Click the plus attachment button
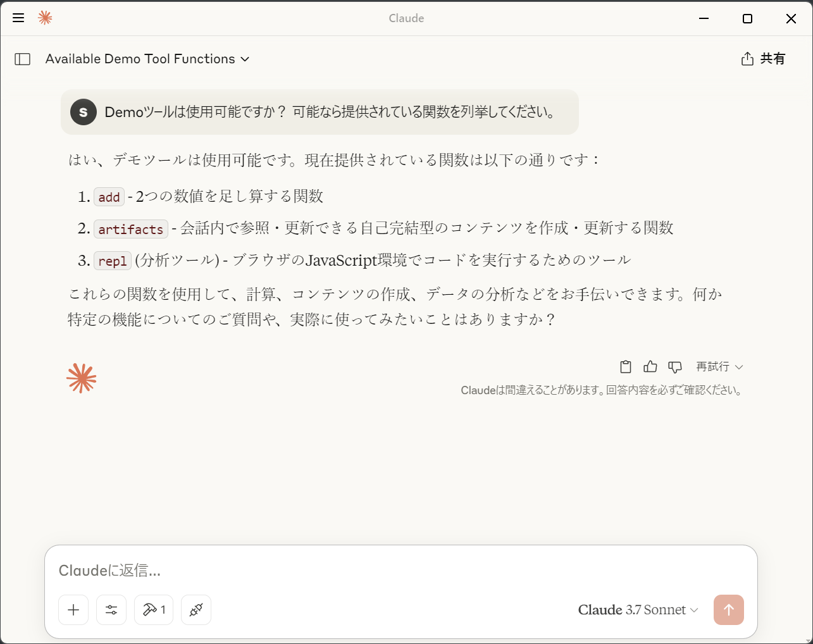 pyautogui.click(x=73, y=610)
